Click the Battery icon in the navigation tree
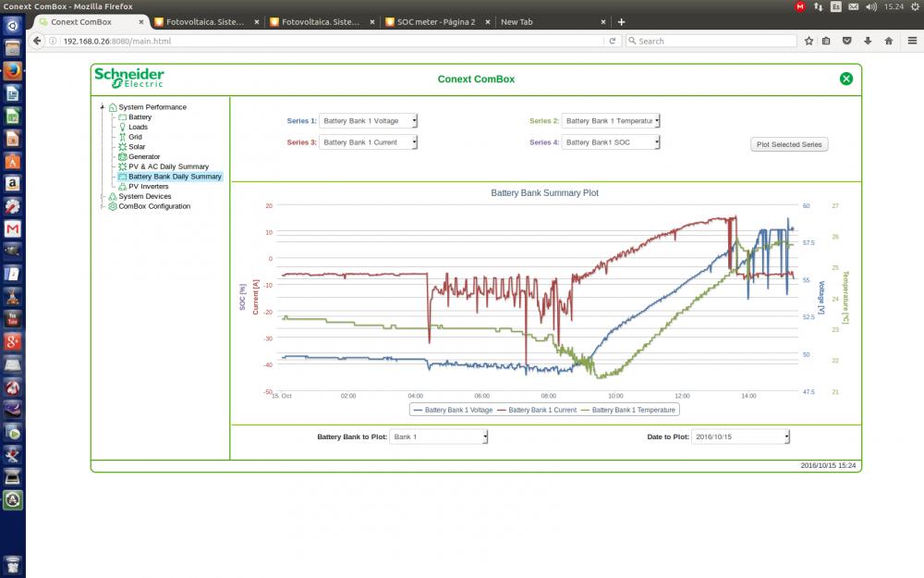924x578 pixels. [123, 117]
